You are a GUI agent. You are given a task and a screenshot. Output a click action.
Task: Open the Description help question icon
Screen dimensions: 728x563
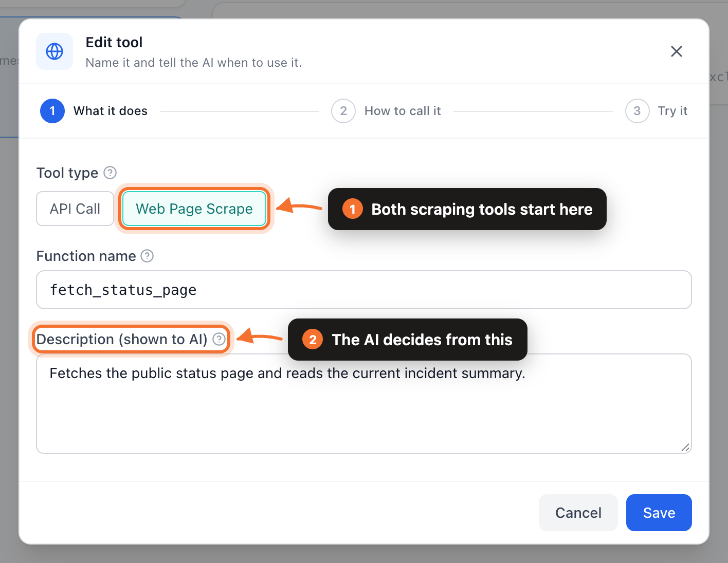[219, 339]
